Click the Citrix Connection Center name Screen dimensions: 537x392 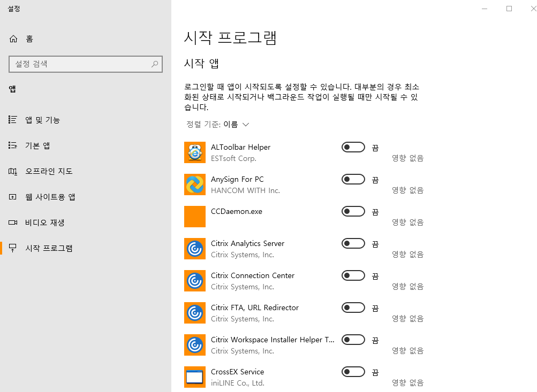(253, 275)
